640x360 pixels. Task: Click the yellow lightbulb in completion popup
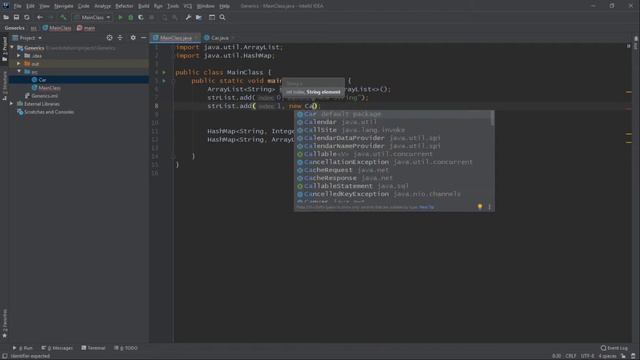coord(480,207)
